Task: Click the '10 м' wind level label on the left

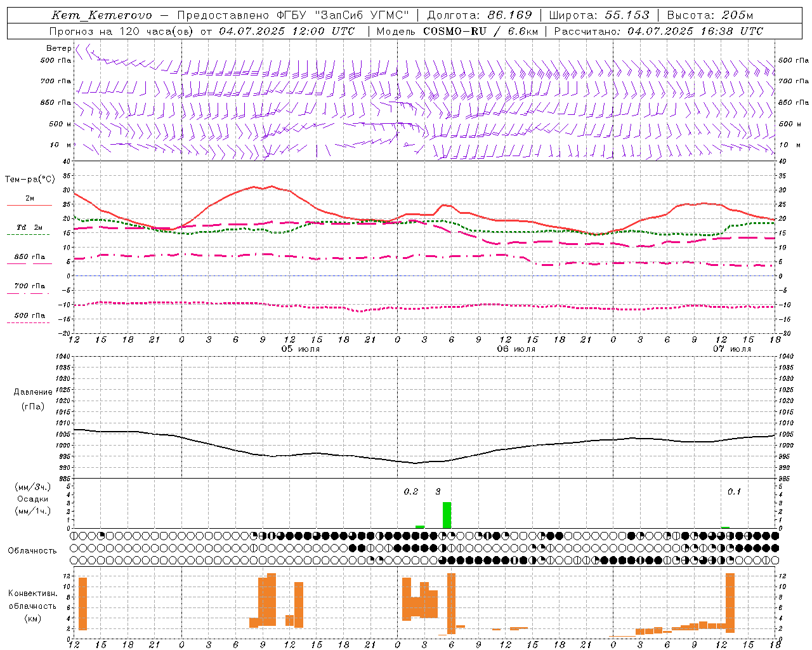Action: pyautogui.click(x=61, y=145)
